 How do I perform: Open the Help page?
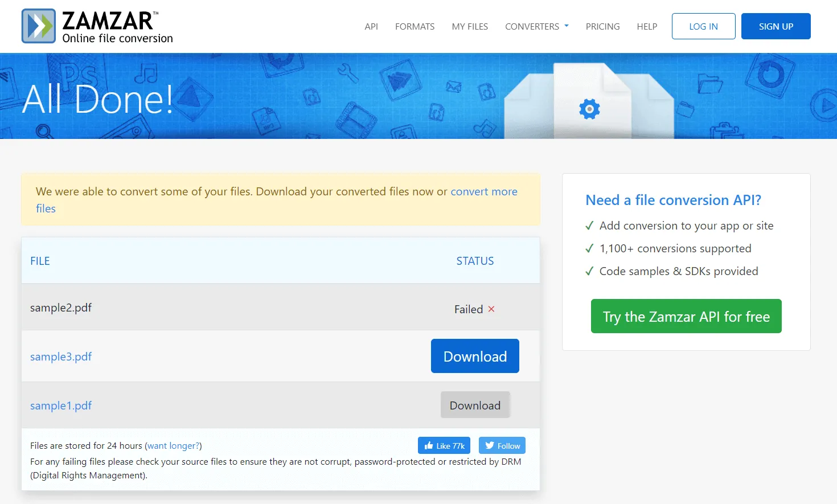(647, 27)
